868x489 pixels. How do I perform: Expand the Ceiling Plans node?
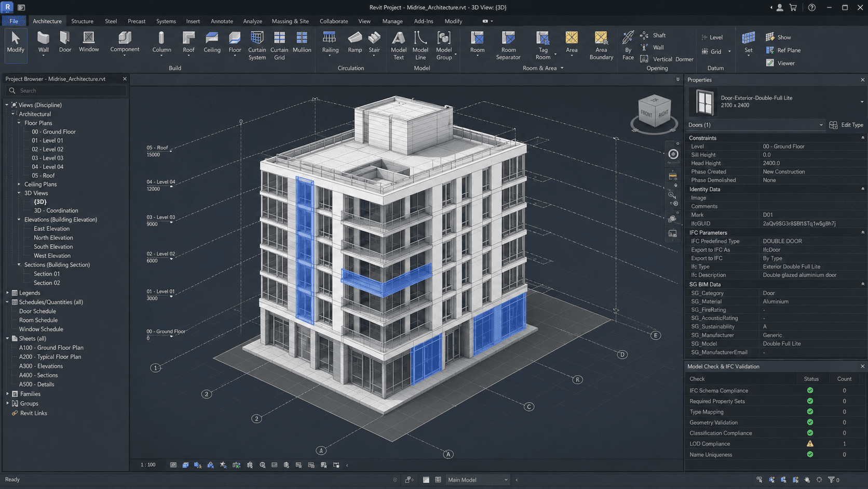[19, 184]
